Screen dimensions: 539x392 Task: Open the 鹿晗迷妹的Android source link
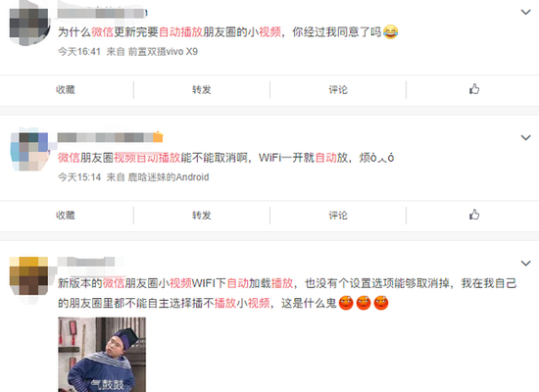pos(169,177)
